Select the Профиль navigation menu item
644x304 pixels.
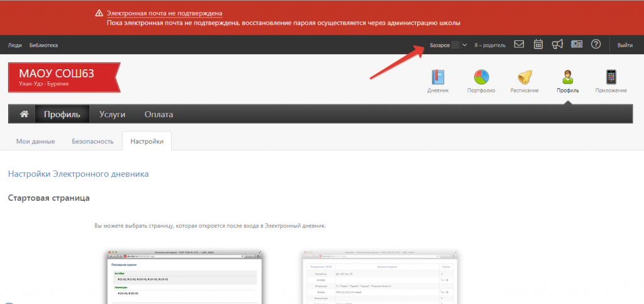pos(62,114)
